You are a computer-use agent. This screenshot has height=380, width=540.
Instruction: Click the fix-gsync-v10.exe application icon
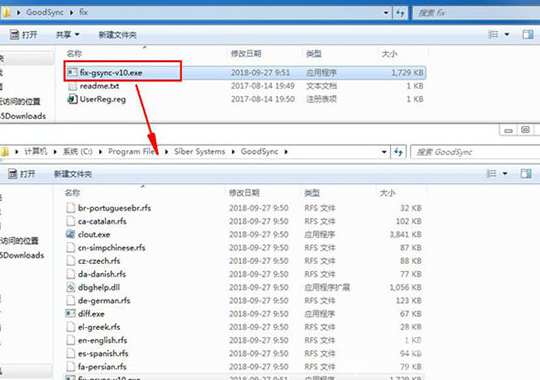pyautogui.click(x=72, y=72)
